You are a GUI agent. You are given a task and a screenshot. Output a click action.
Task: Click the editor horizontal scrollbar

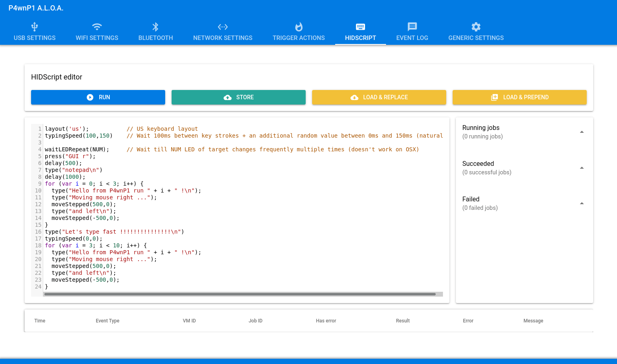[240, 294]
